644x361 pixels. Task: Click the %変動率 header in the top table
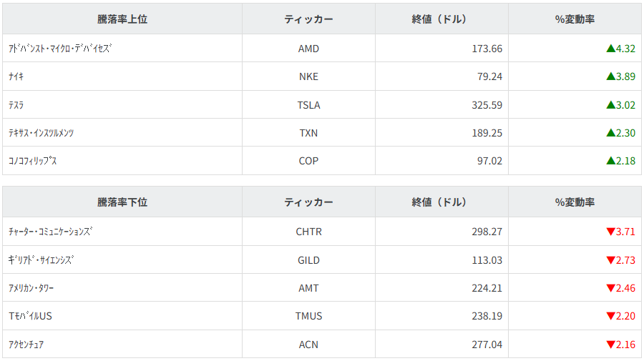click(575, 19)
